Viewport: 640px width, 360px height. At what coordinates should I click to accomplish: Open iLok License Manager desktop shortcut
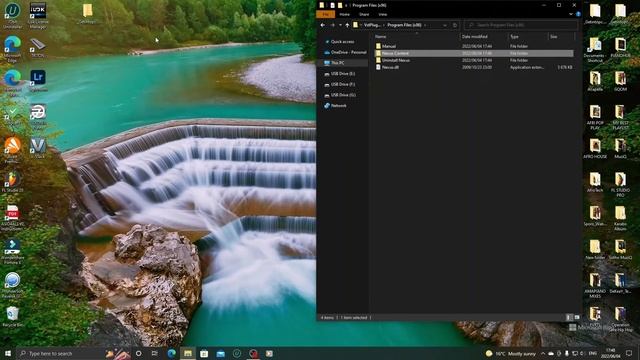[38, 16]
